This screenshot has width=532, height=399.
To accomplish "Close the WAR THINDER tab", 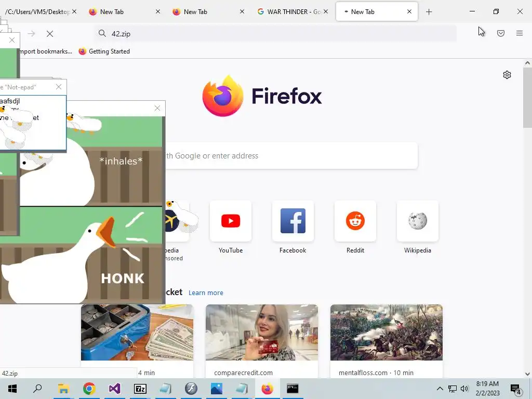I will tap(326, 11).
